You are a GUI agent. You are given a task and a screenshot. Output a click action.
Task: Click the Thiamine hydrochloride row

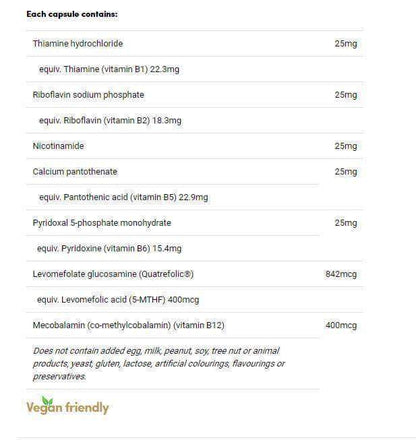coord(195,44)
